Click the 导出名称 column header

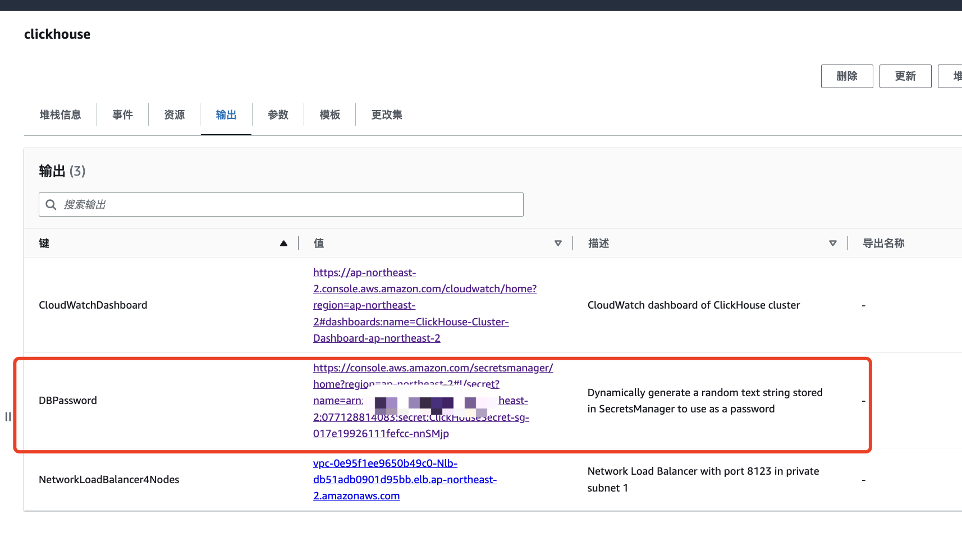883,244
